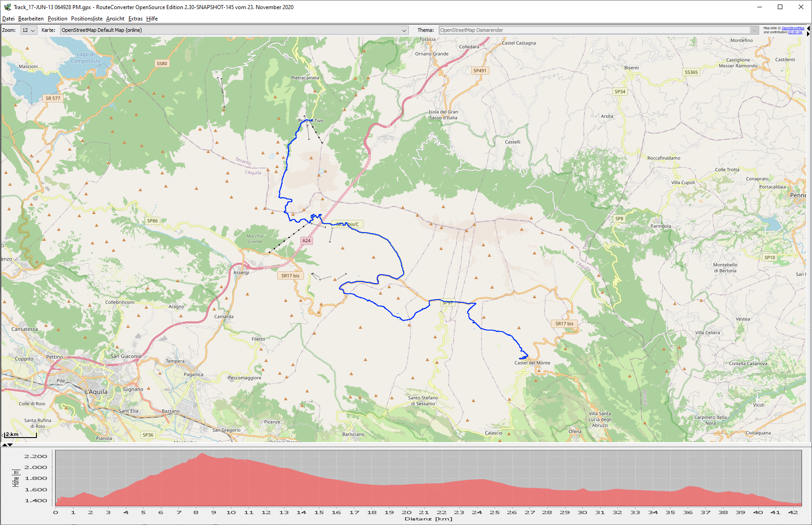This screenshot has height=525, width=812.
Task: Click the left-pointing splitter arrow at top right
Action: pyautogui.click(x=808, y=28)
